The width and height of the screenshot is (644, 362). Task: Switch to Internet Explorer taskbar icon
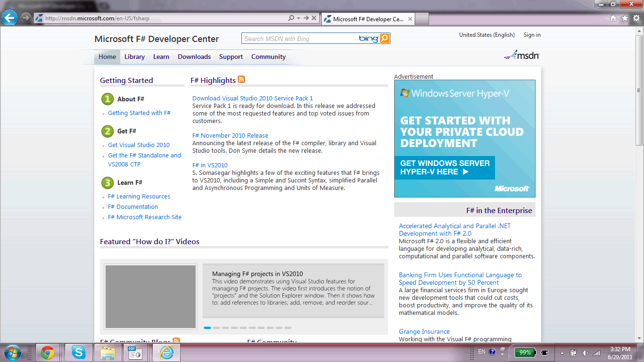[x=166, y=353]
